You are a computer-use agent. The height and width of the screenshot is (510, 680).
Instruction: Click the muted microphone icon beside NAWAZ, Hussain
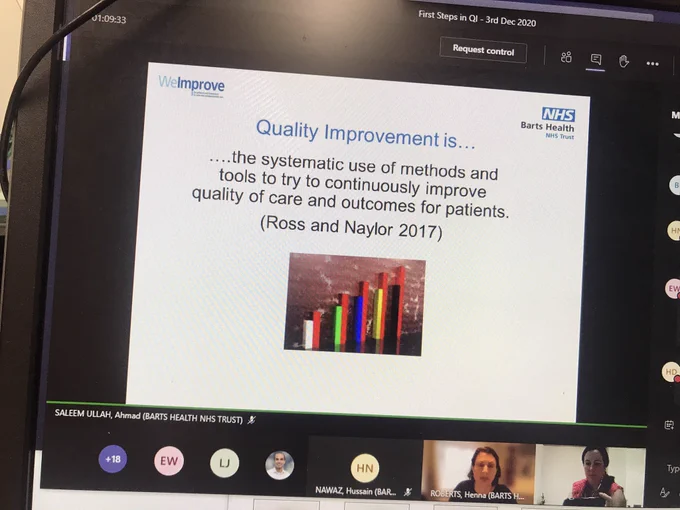click(x=408, y=492)
